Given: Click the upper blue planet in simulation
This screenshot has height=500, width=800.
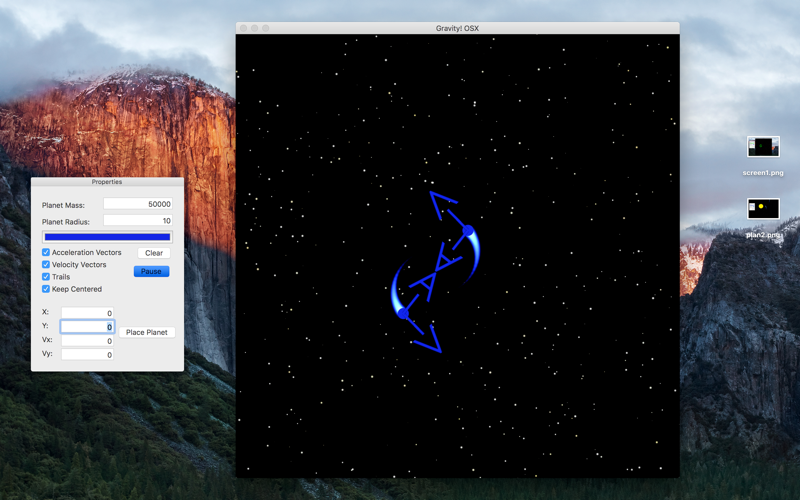Looking at the screenshot, I should point(468,231).
